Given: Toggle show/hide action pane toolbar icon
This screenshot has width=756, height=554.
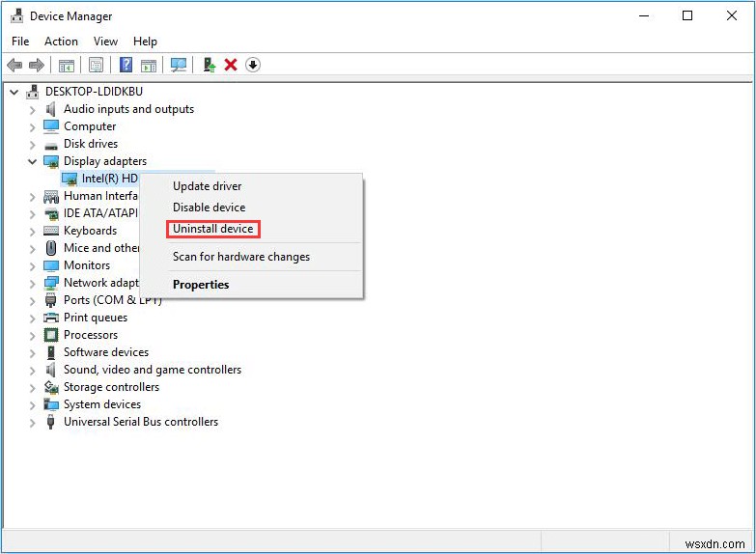Looking at the screenshot, I should (x=149, y=65).
